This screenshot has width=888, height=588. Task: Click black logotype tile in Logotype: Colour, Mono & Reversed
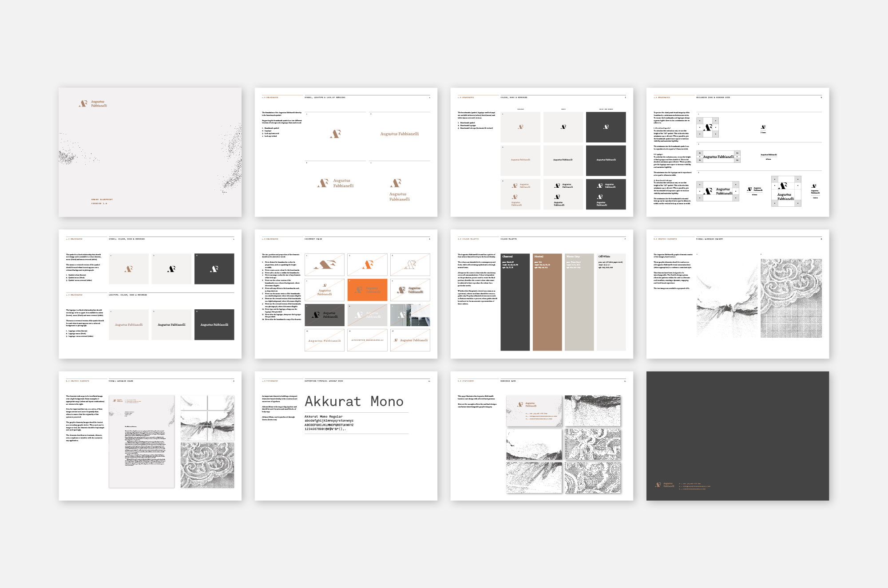[171, 325]
